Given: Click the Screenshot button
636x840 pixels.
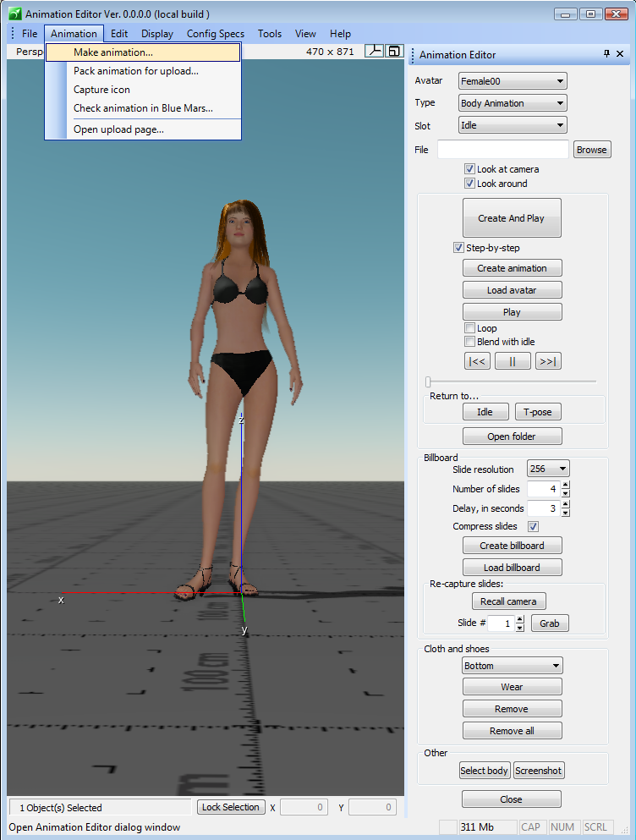Looking at the screenshot, I should click(539, 771).
